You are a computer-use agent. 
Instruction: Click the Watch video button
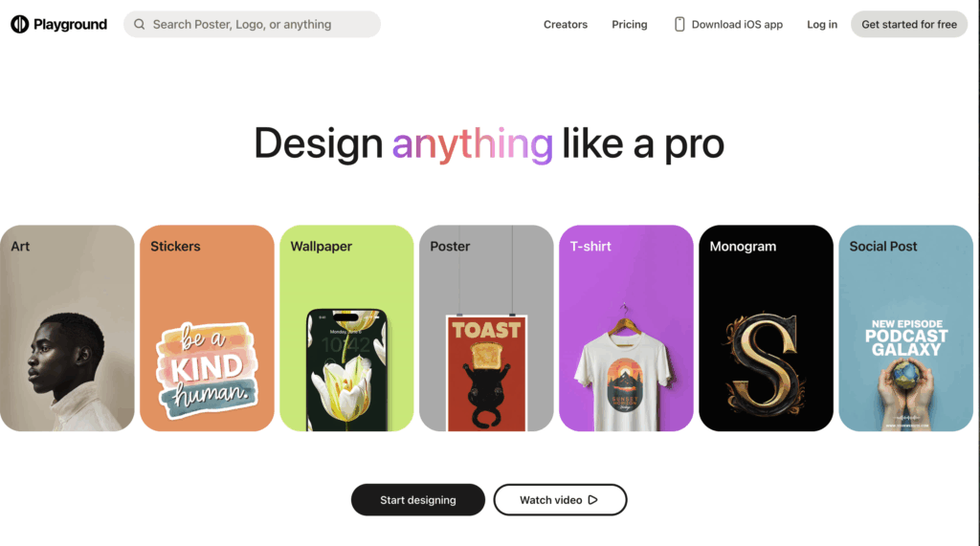pos(560,500)
